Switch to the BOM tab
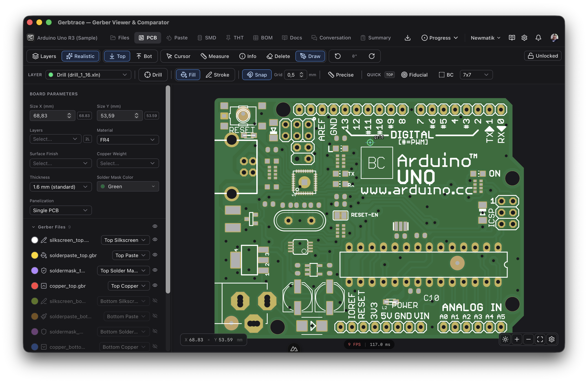 263,38
